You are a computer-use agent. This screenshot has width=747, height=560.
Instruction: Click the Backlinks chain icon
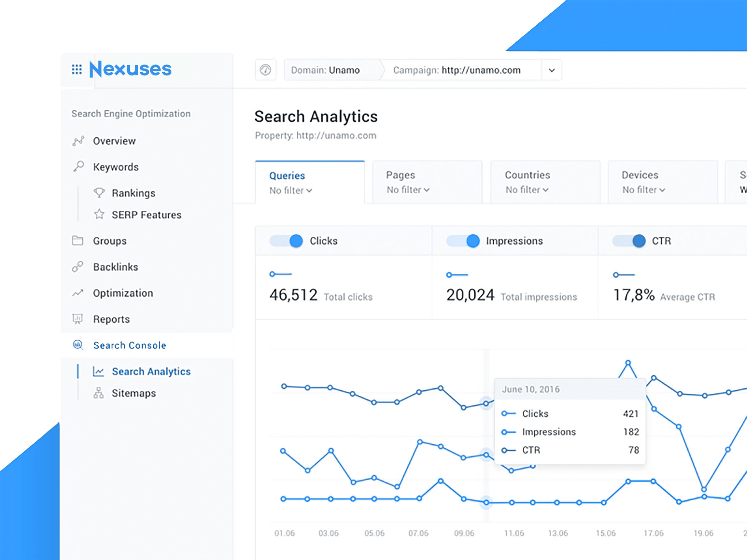78,267
